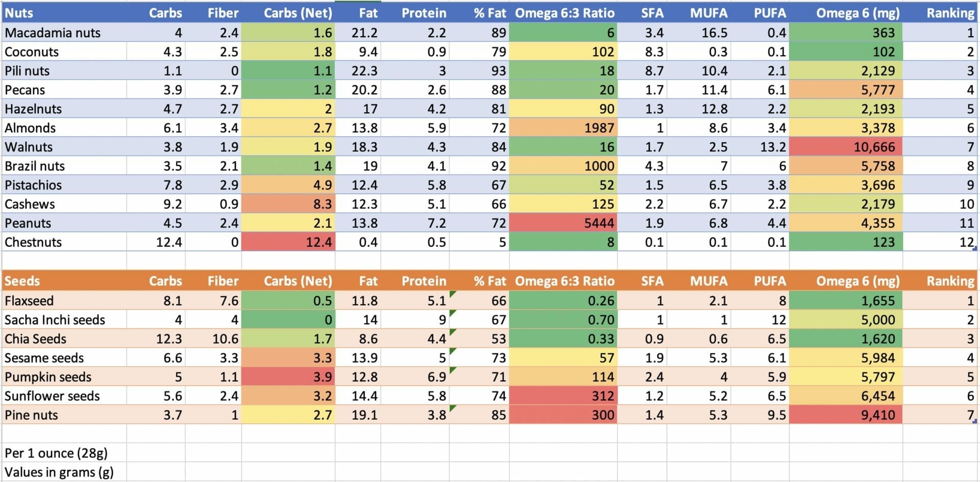
Task: Click Flaxseed Omega 6:3 ratio value 0.26
Action: point(563,301)
